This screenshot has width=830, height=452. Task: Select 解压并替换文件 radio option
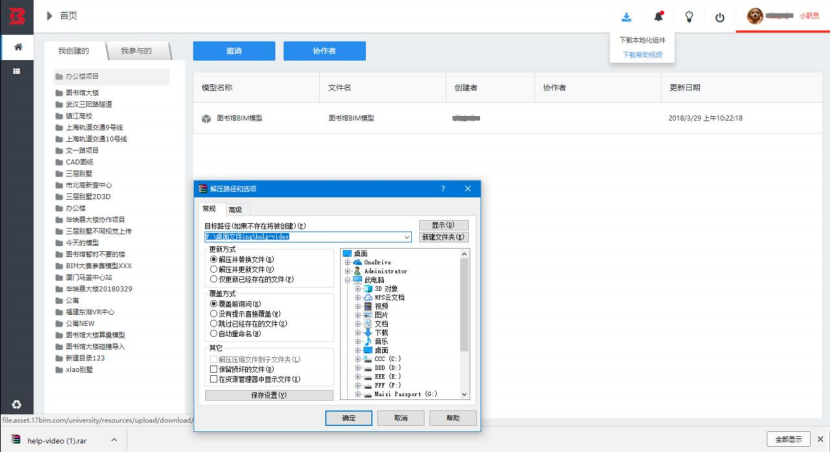[214, 259]
